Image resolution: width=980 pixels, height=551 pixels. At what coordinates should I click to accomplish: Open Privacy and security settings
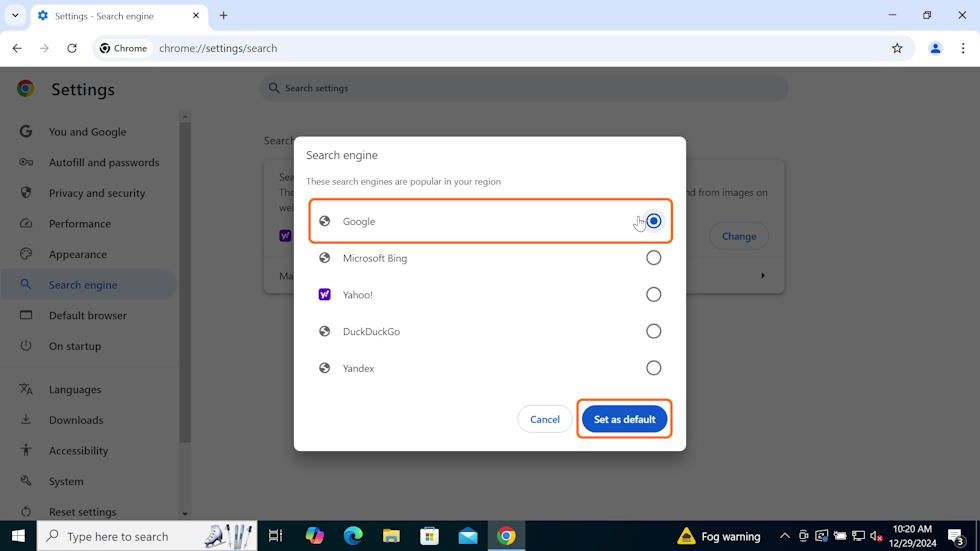(x=97, y=193)
